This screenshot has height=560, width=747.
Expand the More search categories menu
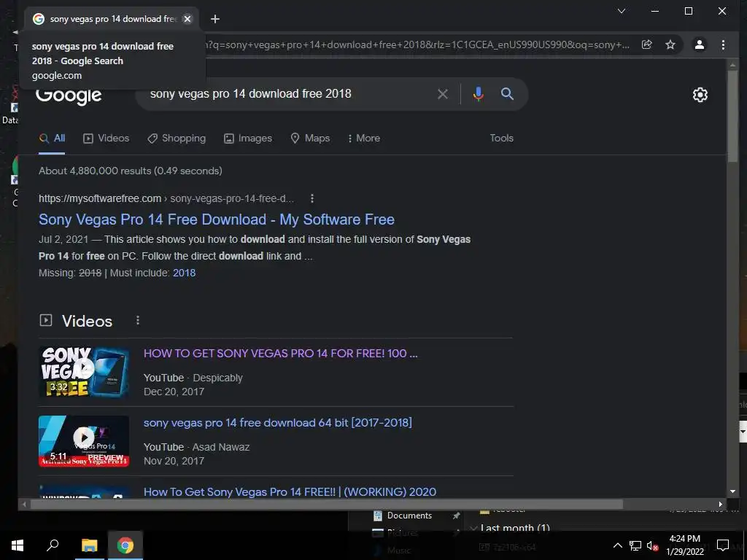(364, 138)
